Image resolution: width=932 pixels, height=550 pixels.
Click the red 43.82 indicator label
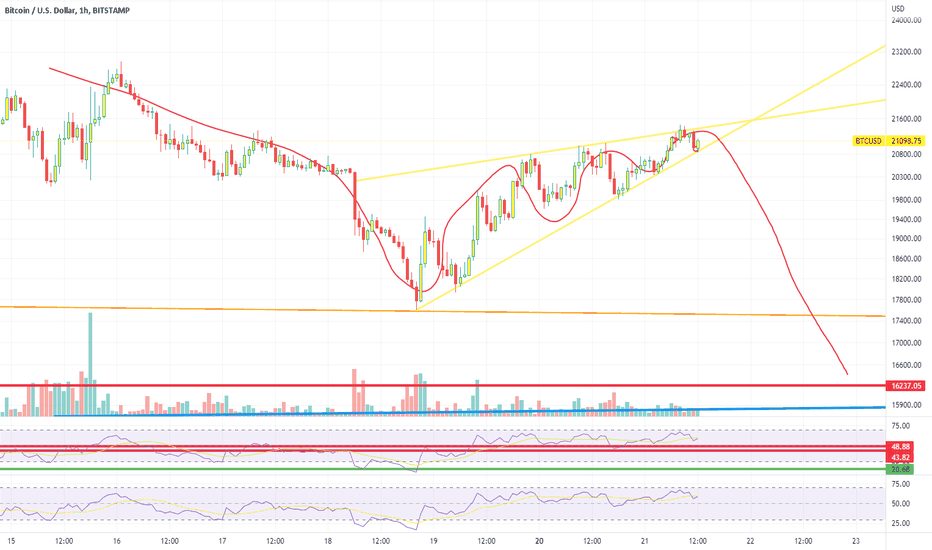901,457
